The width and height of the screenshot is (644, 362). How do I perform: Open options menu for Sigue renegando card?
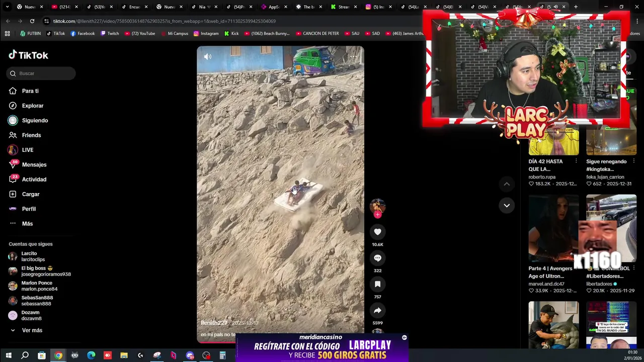633,161
